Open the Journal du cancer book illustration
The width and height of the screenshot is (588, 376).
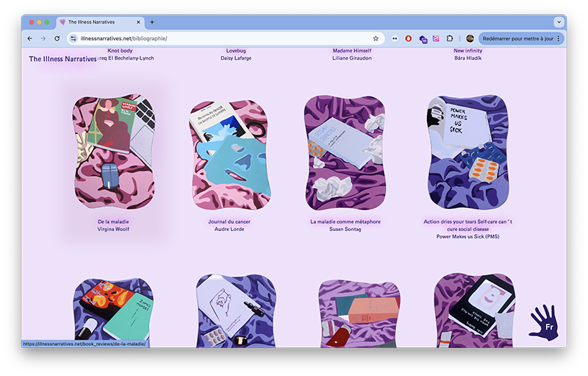pyautogui.click(x=229, y=155)
